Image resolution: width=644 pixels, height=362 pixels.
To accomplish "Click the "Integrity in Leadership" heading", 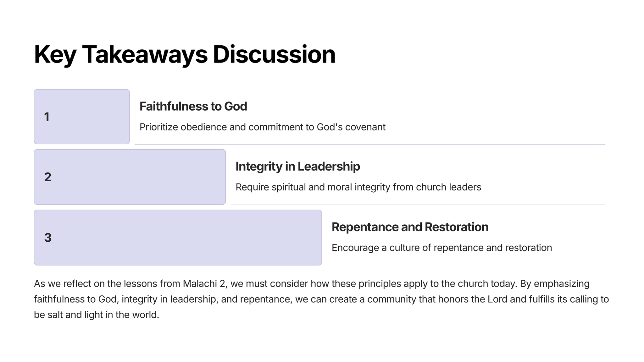I will tap(297, 167).
